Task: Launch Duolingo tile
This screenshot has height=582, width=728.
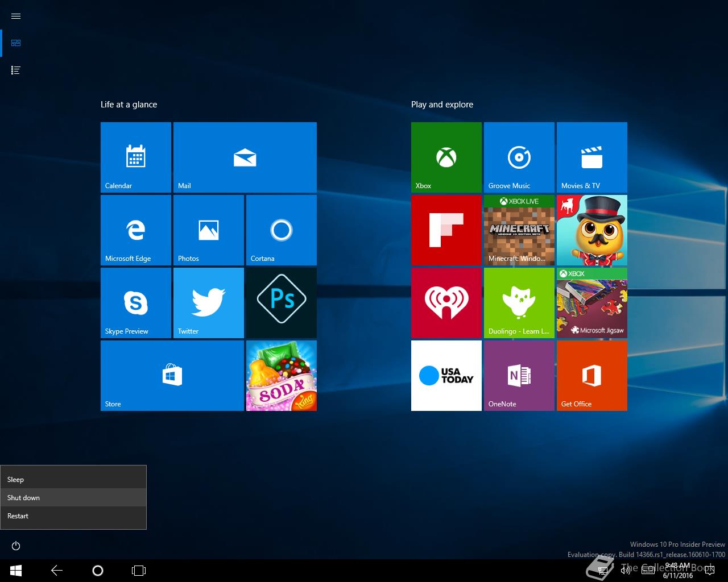Action: click(519, 303)
